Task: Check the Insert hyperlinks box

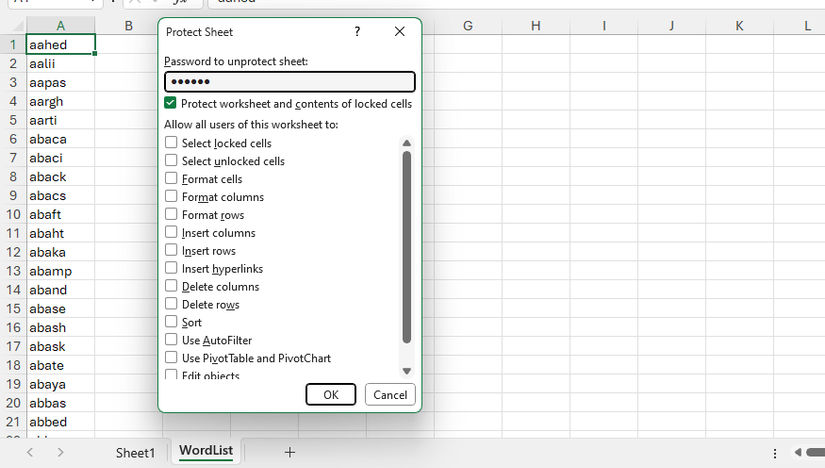Action: pos(171,268)
